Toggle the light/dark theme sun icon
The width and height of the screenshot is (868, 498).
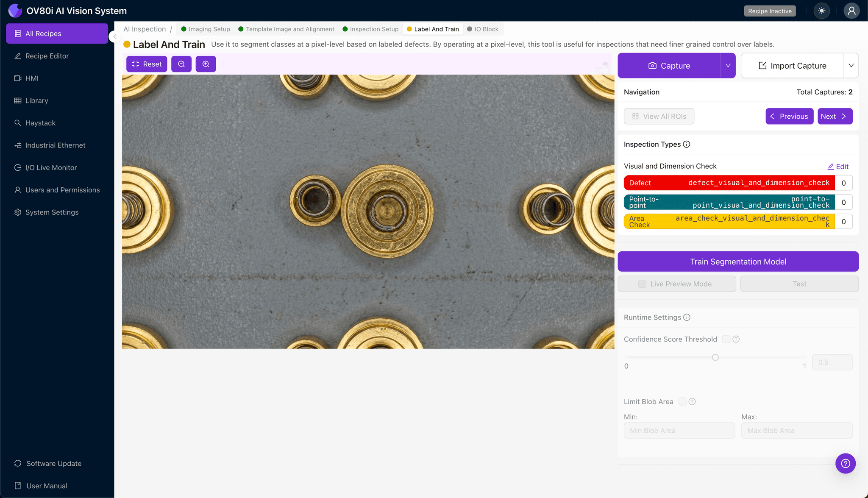click(822, 11)
